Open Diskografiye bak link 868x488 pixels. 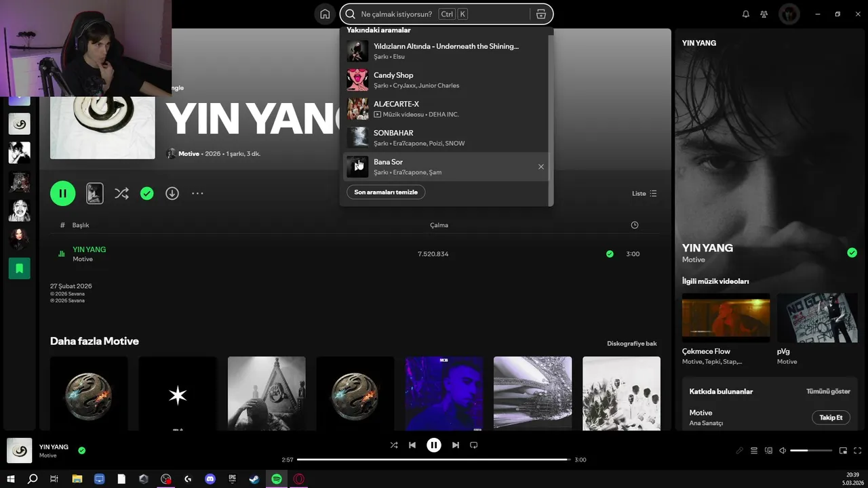pyautogui.click(x=632, y=344)
